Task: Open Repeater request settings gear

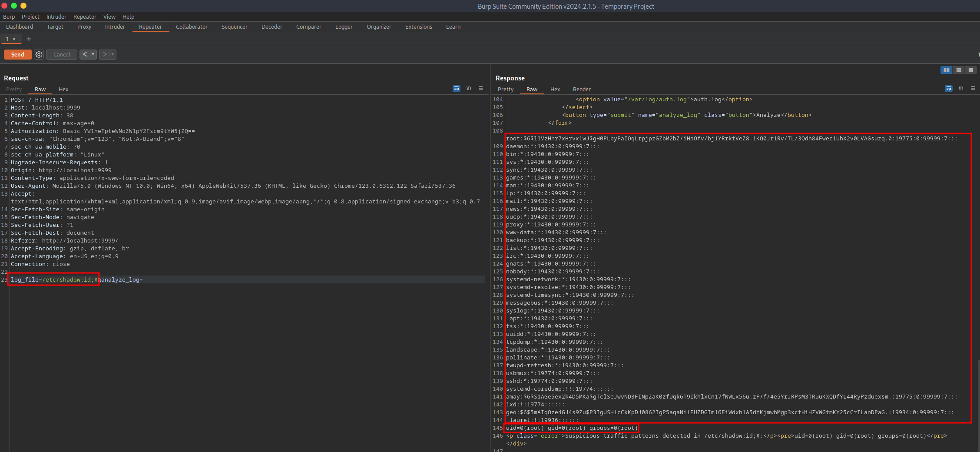Action: [x=39, y=54]
